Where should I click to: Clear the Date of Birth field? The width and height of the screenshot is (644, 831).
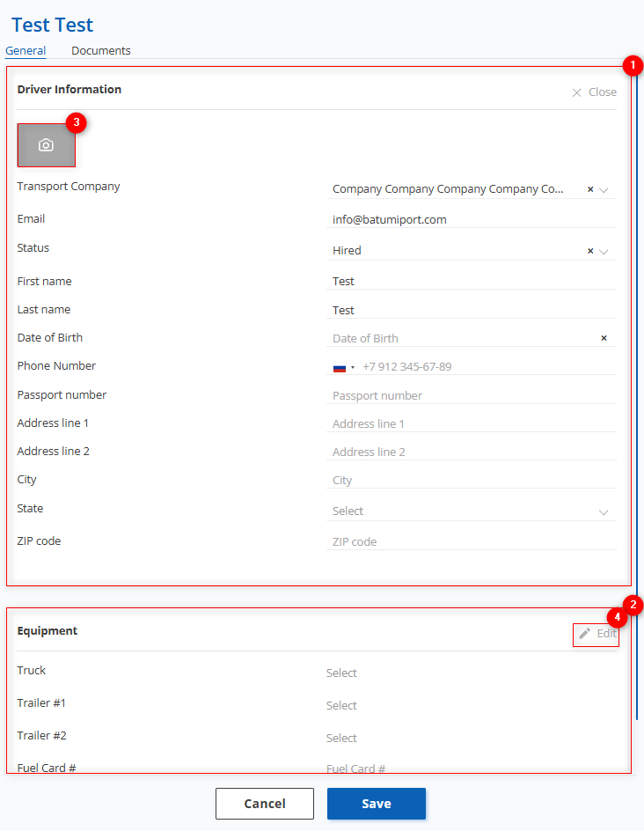tap(604, 338)
